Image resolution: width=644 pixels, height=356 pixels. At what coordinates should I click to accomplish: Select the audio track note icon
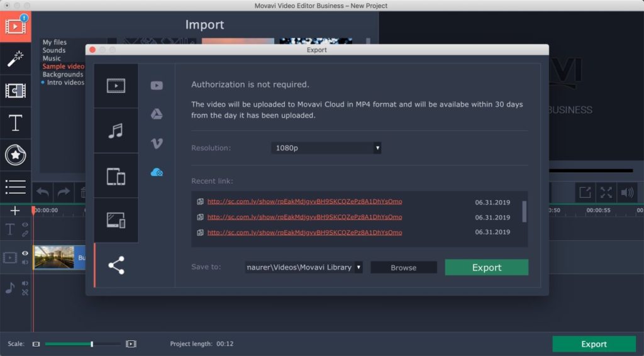(x=10, y=288)
